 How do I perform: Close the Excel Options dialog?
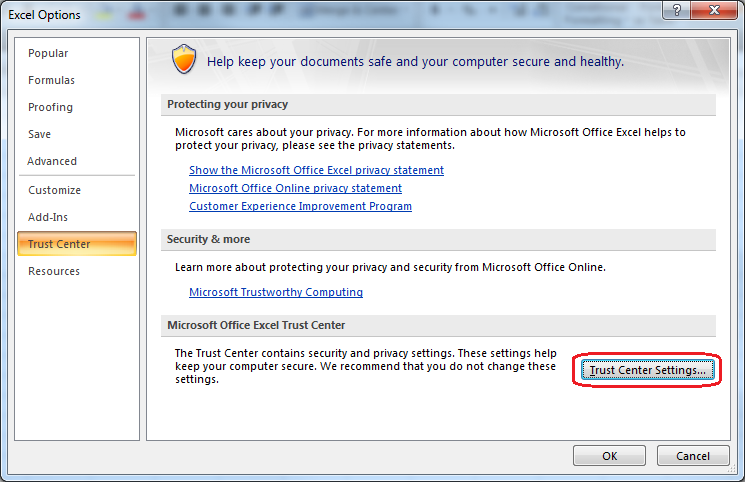tap(714, 10)
